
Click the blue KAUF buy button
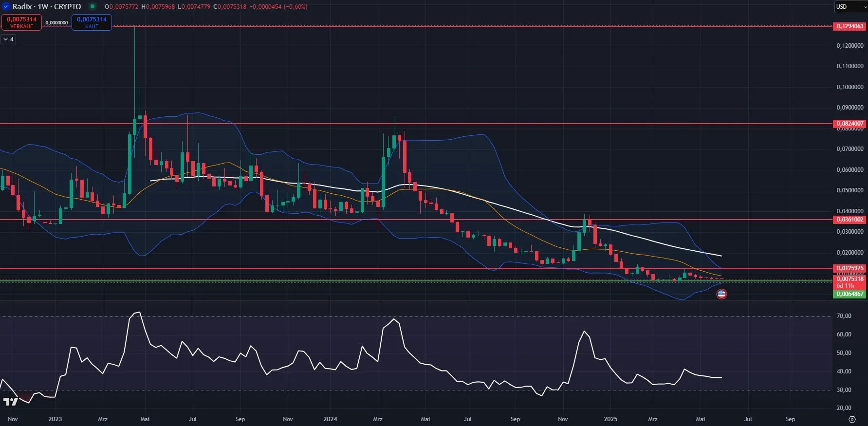tap(92, 22)
